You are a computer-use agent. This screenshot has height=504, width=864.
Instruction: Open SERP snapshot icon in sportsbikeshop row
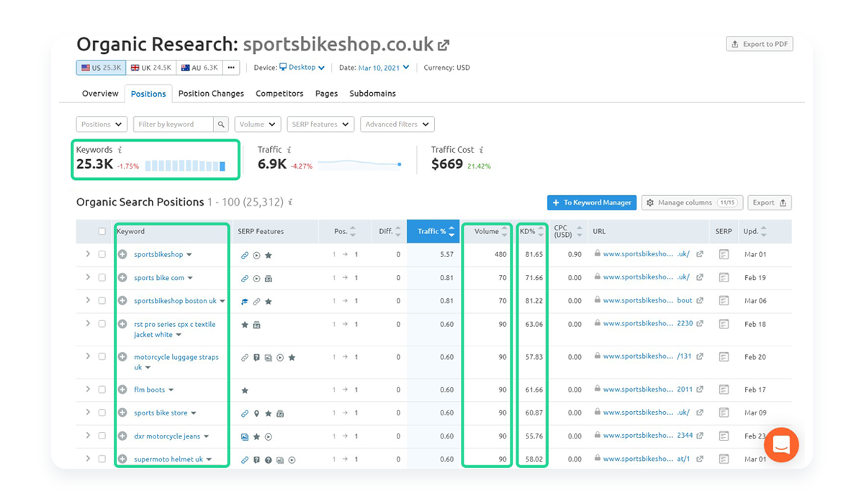click(x=724, y=254)
